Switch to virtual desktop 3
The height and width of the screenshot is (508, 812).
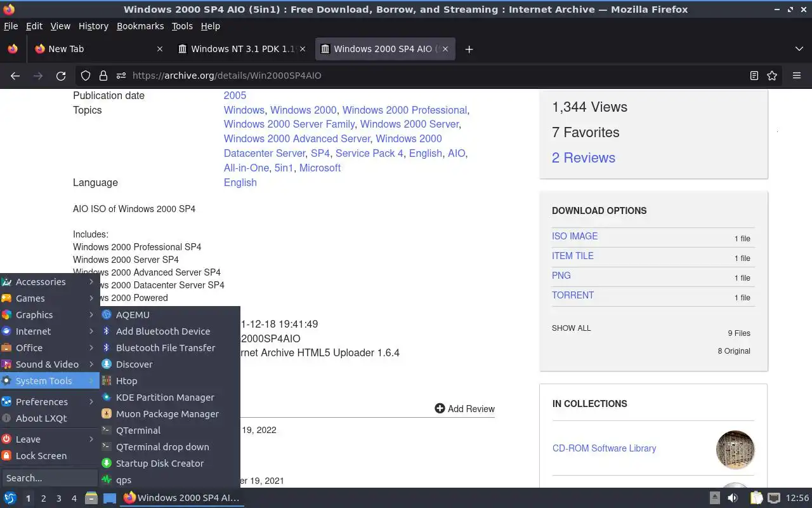point(58,498)
